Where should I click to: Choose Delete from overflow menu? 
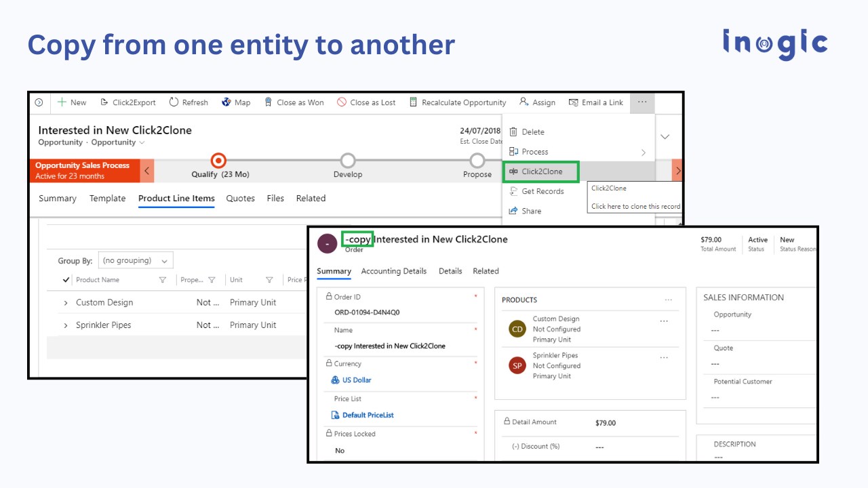[x=527, y=132]
